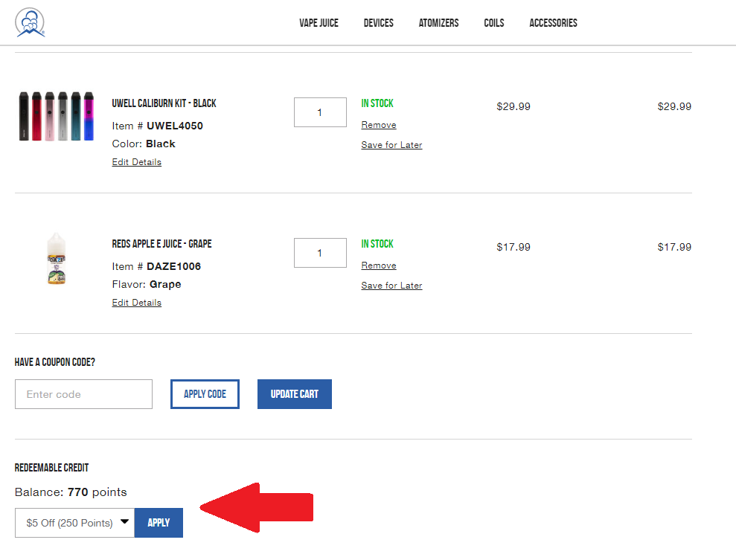Open the Vape Juice menu
The width and height of the screenshot is (736, 560).
[319, 23]
